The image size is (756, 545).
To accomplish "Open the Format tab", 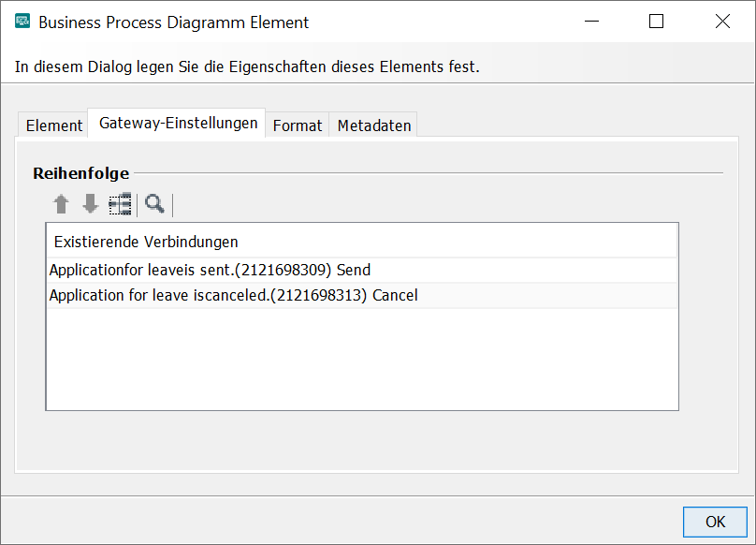I will pyautogui.click(x=298, y=125).
